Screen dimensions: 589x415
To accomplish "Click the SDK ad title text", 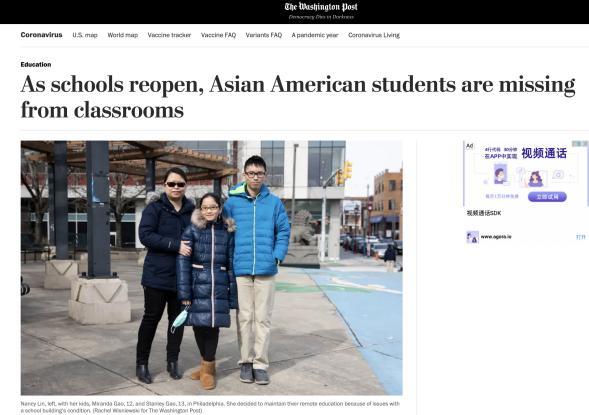I will point(483,213).
